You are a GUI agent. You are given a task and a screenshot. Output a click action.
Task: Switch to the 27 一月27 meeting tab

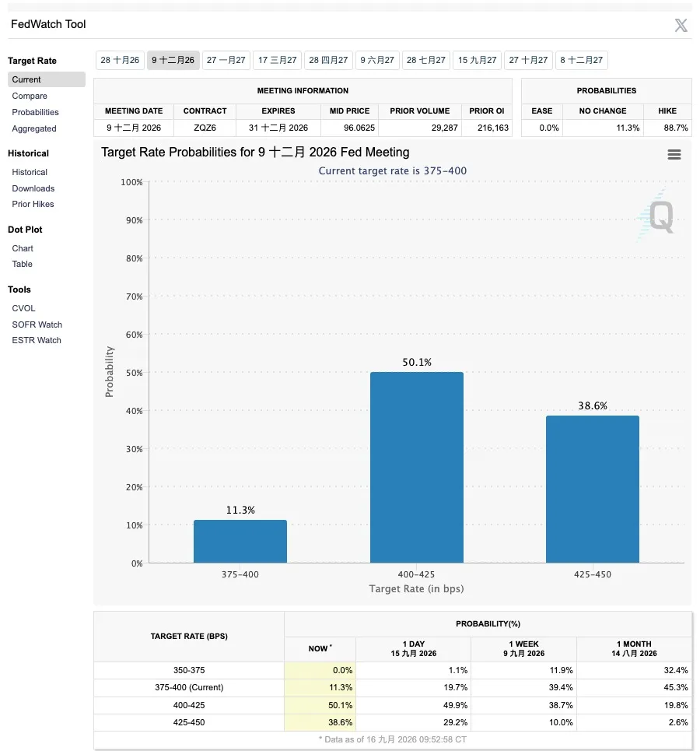226,61
